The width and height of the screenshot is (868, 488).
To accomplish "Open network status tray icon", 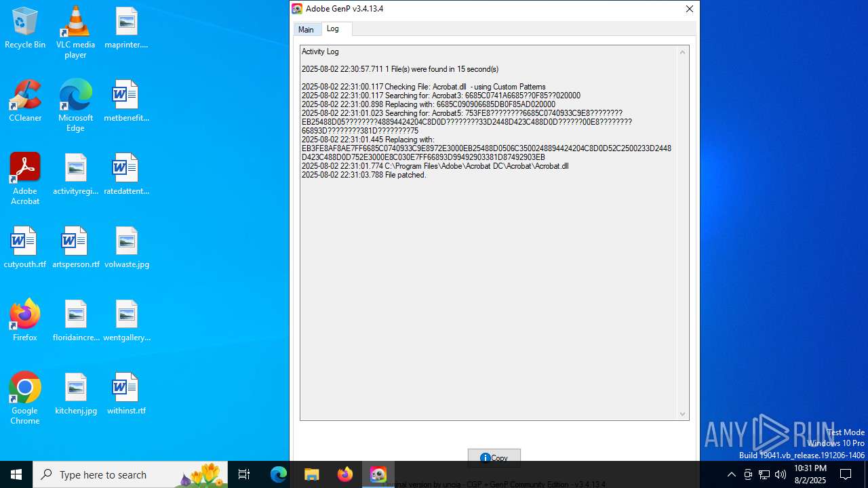I will (x=764, y=474).
